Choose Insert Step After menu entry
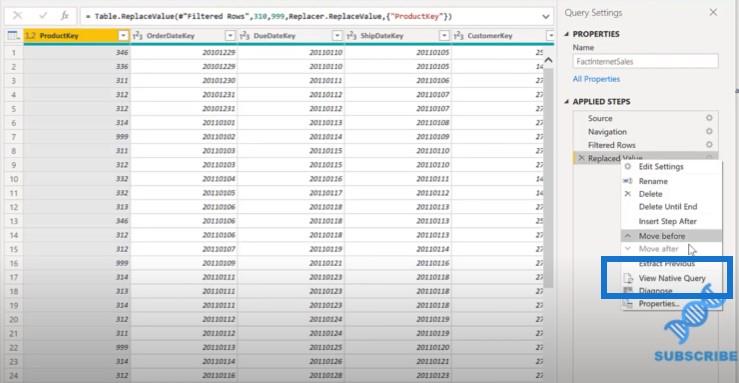 pyautogui.click(x=667, y=221)
